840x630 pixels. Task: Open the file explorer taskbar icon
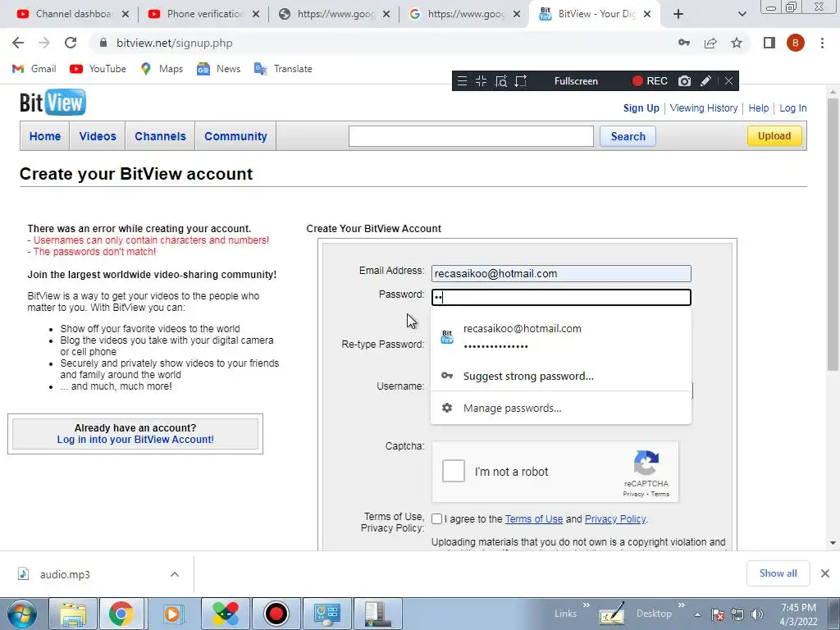73,614
